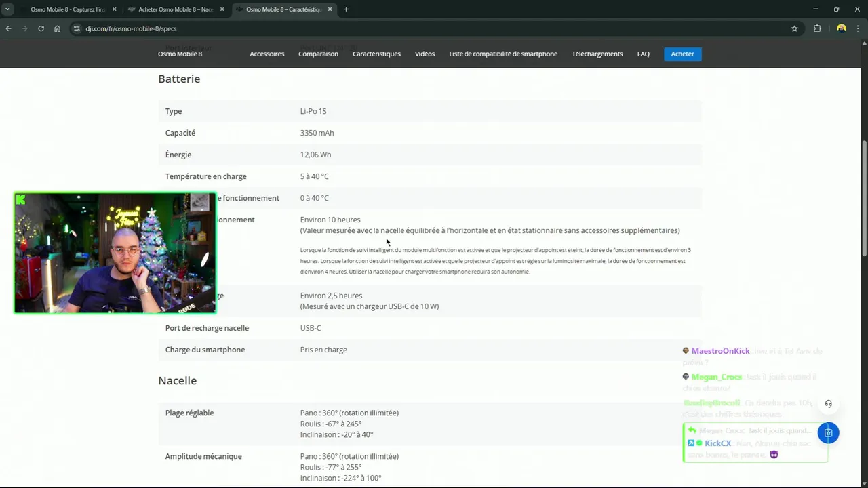Open the Caractéristiques menu item
The image size is (868, 488).
[x=376, y=54]
